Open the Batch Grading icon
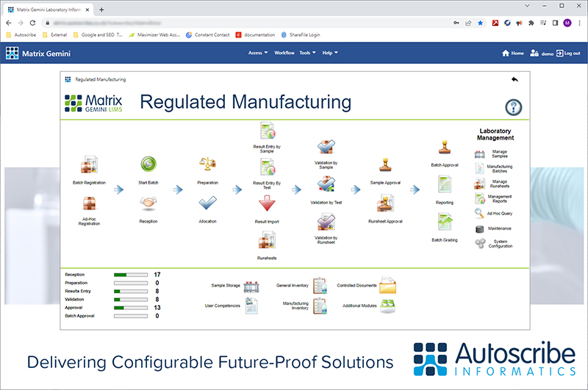Screen dimensions: 588x390 click(x=444, y=222)
